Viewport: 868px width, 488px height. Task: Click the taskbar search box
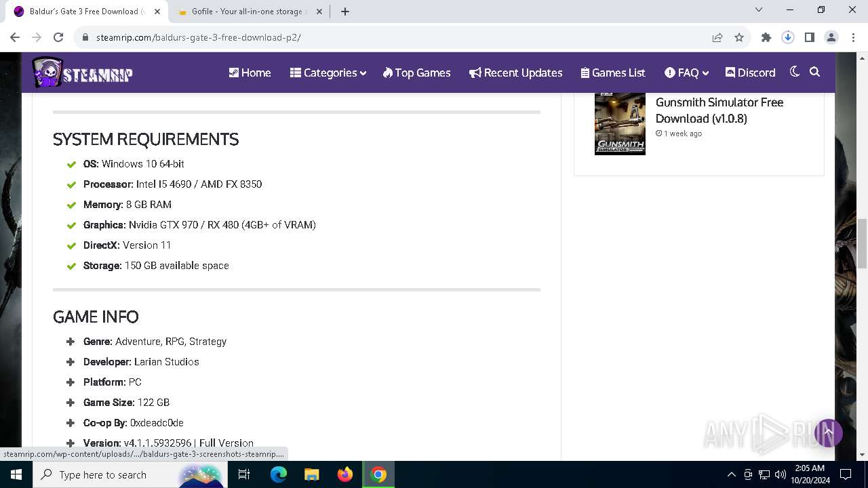click(131, 474)
